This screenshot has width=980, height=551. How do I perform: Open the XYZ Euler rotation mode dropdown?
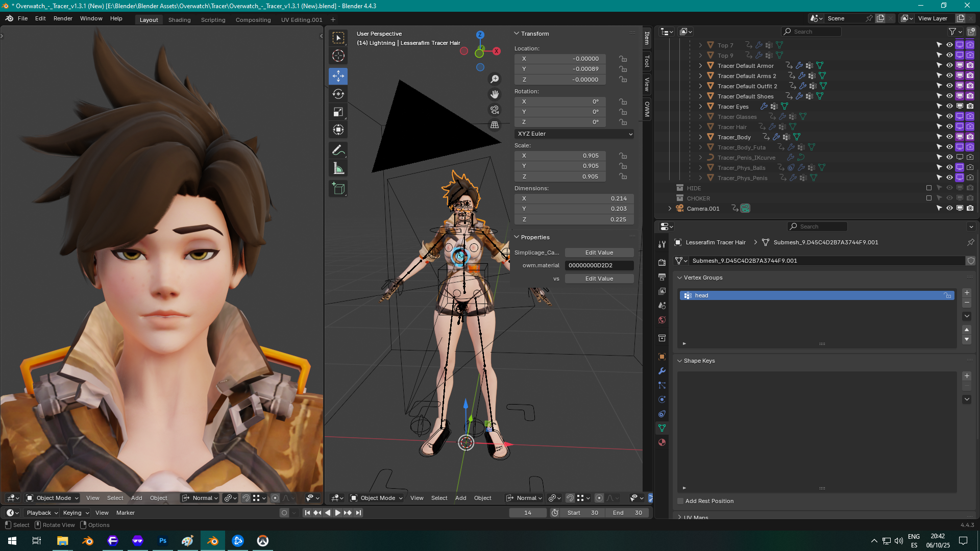tap(574, 134)
